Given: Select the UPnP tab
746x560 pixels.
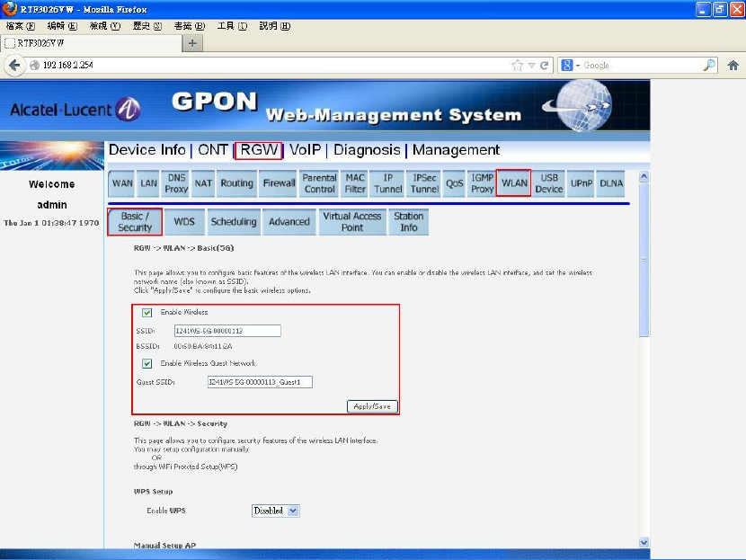Looking at the screenshot, I should click(582, 183).
